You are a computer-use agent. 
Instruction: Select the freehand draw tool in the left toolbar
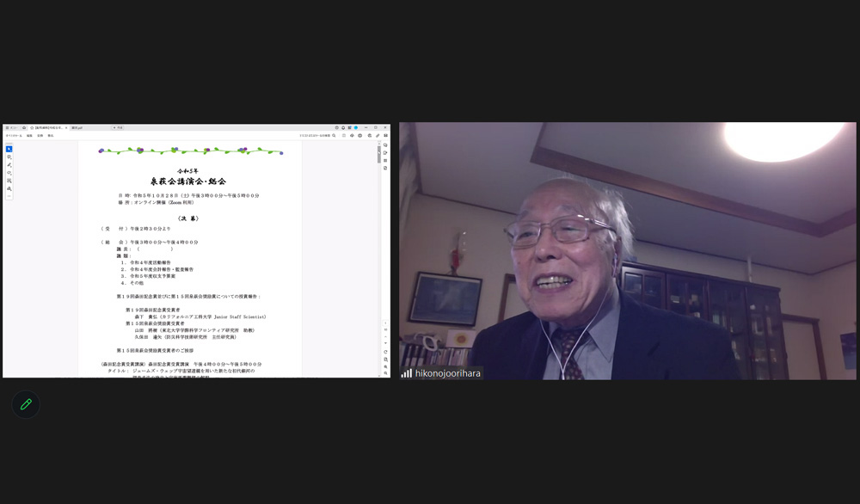(9, 173)
